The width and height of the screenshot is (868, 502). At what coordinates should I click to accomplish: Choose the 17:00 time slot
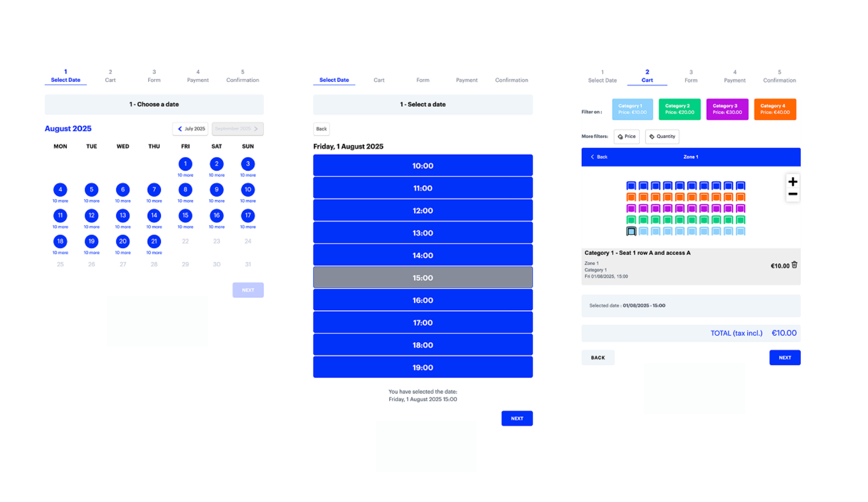423,323
